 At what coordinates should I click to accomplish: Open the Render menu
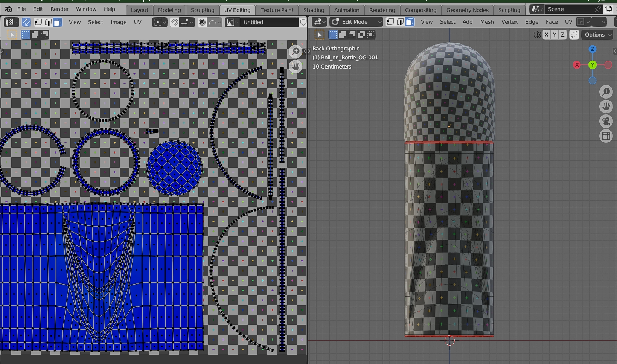tap(59, 9)
